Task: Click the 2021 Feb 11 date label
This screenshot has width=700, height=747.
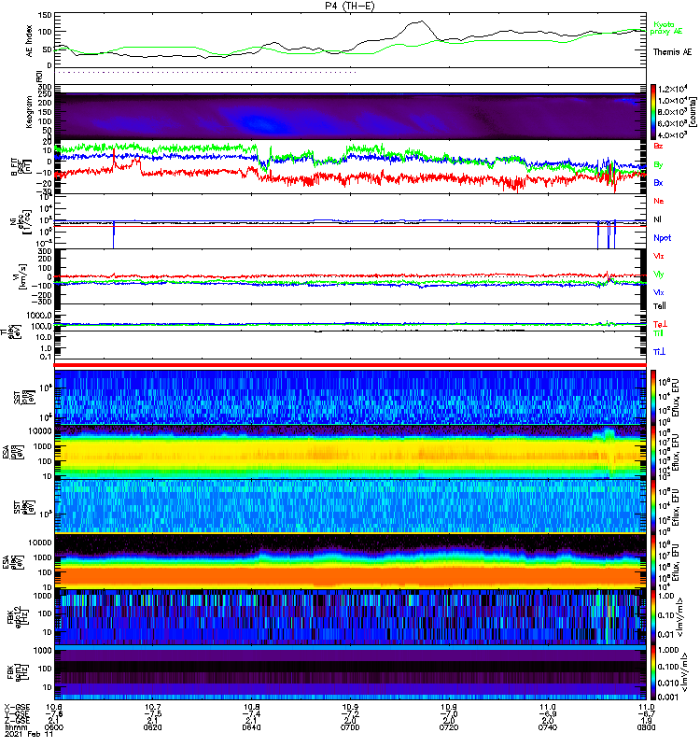Action: 28,734
